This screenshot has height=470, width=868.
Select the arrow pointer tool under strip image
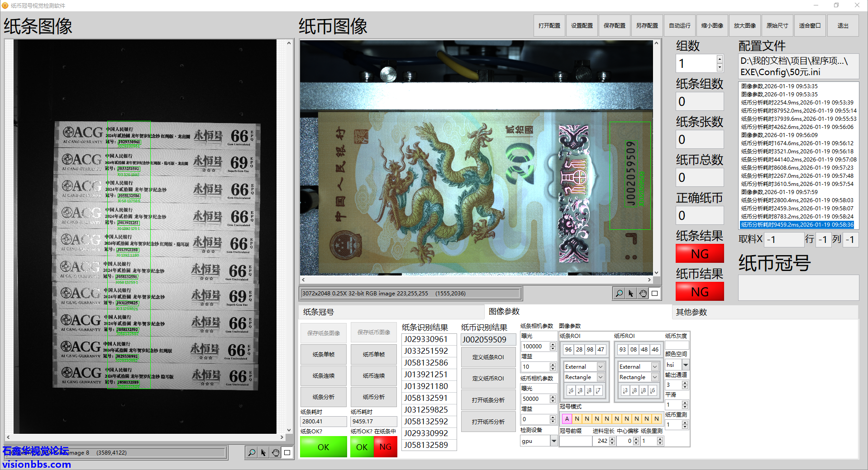[x=263, y=452]
